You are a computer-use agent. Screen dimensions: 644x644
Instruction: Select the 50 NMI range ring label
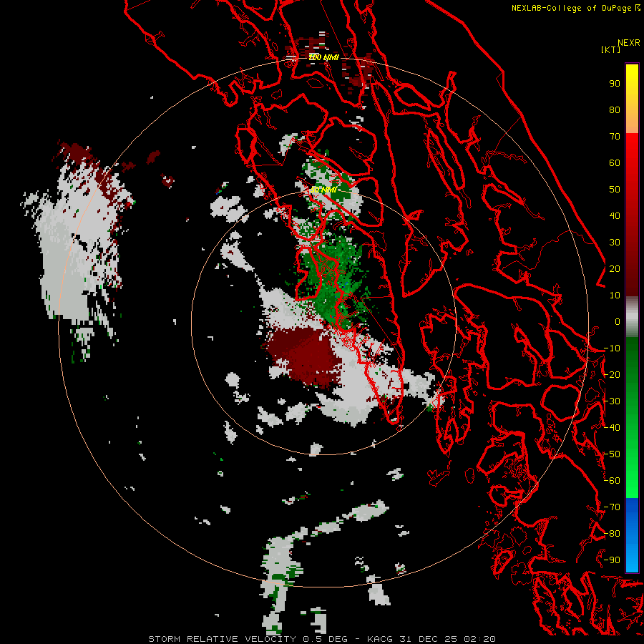[x=323, y=190]
